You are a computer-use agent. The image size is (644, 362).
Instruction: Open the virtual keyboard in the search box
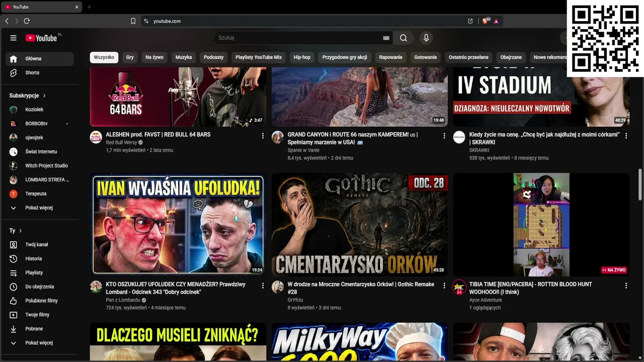386,38
